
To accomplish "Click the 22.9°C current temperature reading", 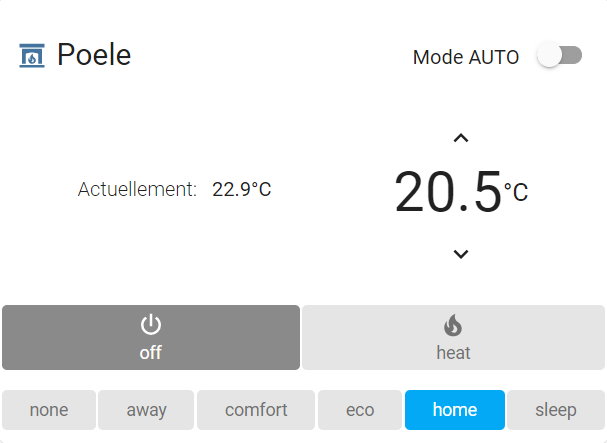I will (241, 189).
